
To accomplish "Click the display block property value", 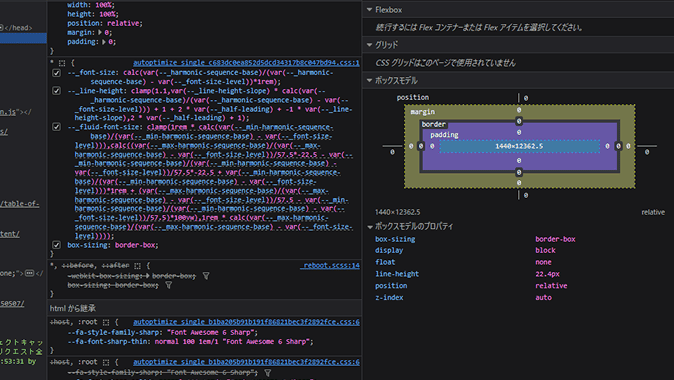I will tap(545, 250).
